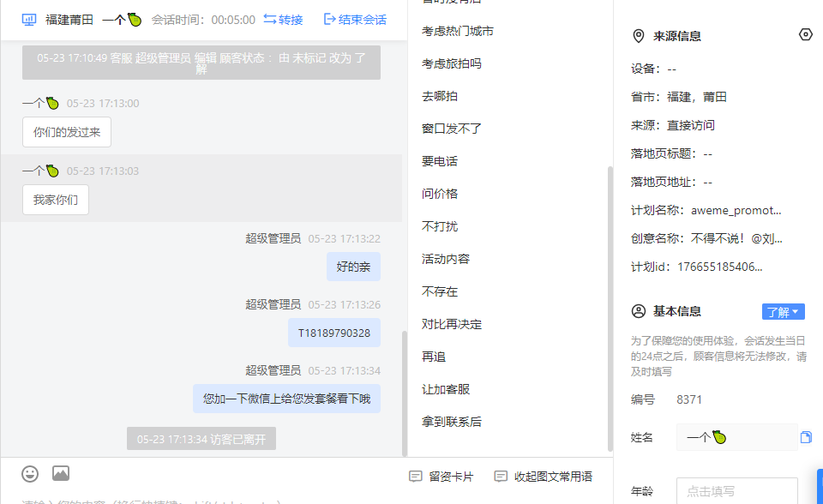Click the 计划id 176655185406... value
This screenshot has width=823, height=504.
719,267
